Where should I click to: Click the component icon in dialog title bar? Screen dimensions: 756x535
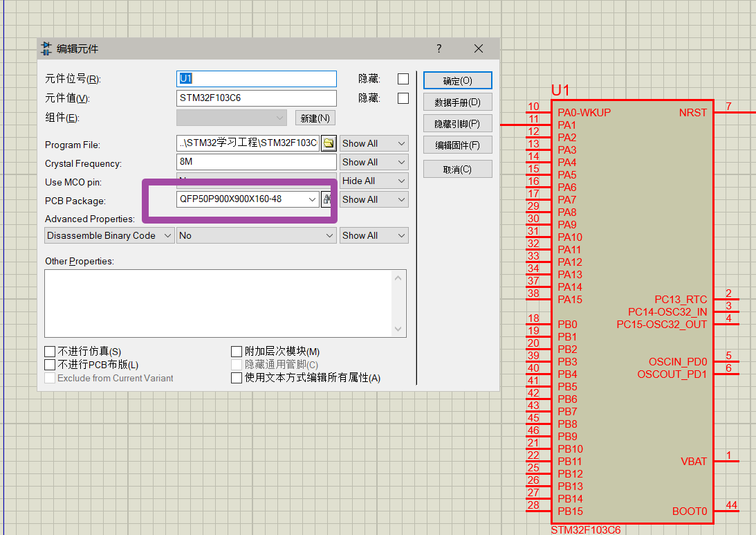point(47,48)
